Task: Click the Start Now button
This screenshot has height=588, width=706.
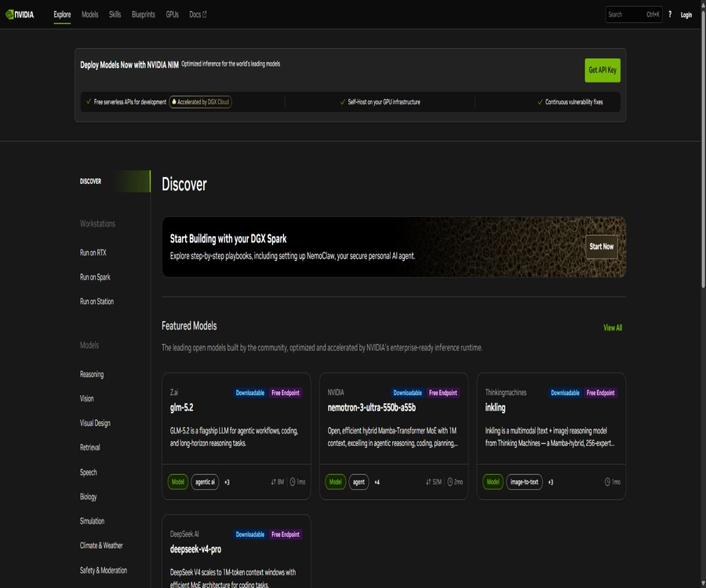Action: (601, 246)
